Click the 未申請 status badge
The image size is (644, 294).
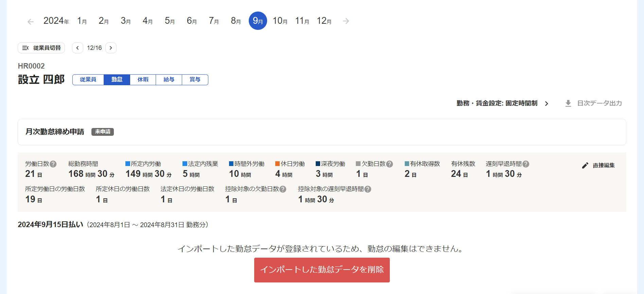coord(103,132)
